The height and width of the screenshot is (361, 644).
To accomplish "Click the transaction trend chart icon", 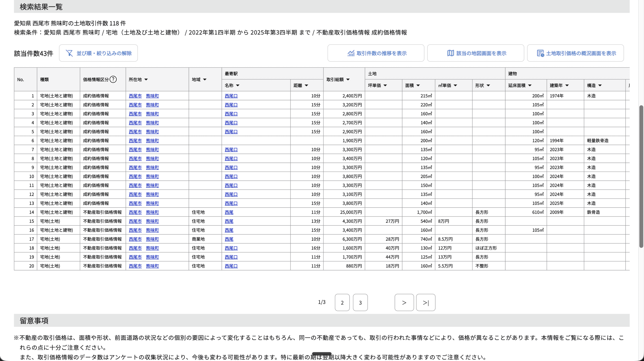I will (x=351, y=53).
